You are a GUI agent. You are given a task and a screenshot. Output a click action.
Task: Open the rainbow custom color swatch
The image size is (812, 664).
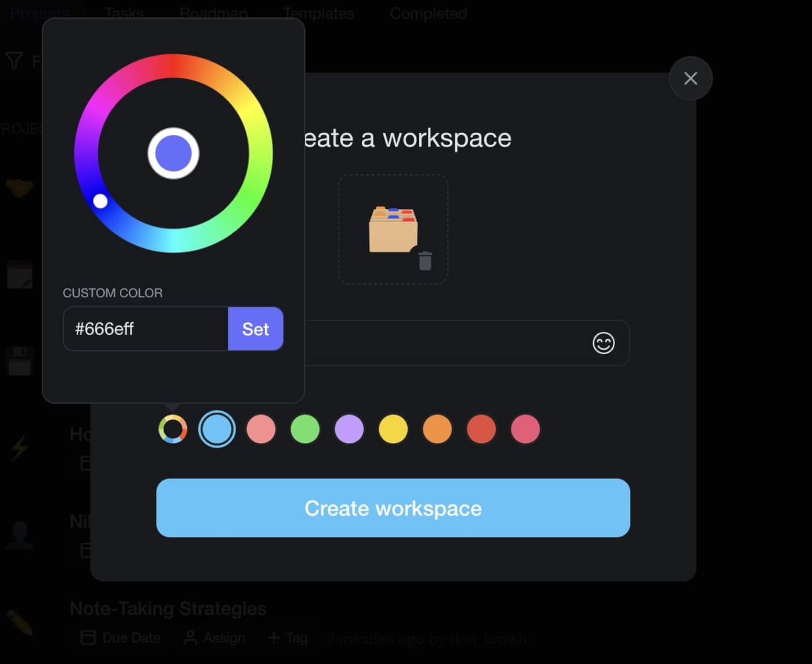172,430
